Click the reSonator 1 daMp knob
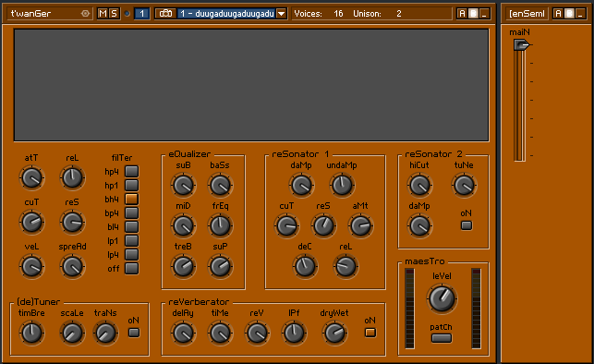This screenshot has width=594, height=364. pyautogui.click(x=301, y=186)
